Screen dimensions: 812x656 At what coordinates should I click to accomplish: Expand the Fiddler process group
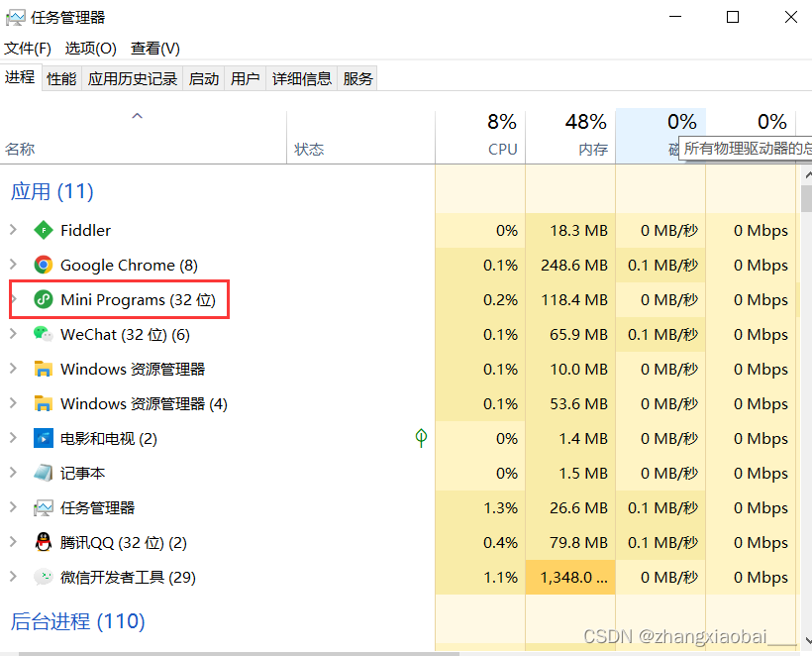14,230
